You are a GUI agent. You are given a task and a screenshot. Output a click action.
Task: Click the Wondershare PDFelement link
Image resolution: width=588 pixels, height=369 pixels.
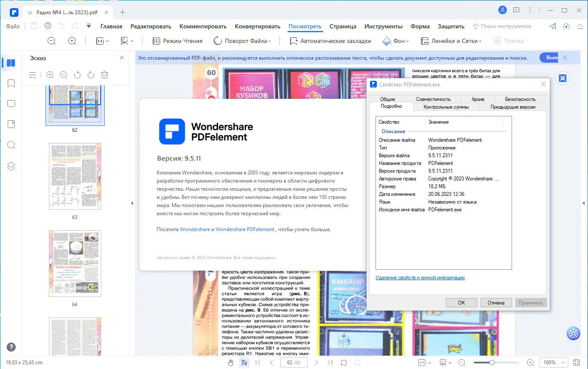click(x=245, y=229)
